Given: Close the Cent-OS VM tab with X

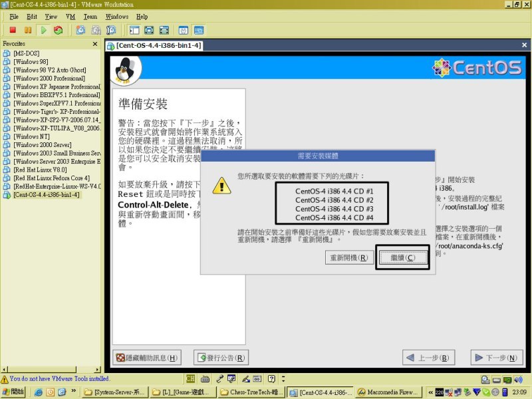Looking at the screenshot, I should point(524,45).
